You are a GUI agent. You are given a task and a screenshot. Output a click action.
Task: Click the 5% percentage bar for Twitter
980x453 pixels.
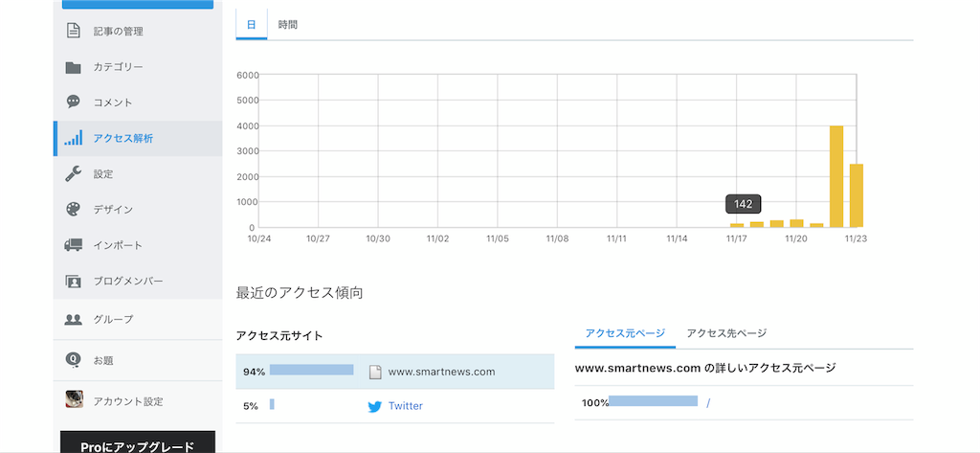[272, 404]
